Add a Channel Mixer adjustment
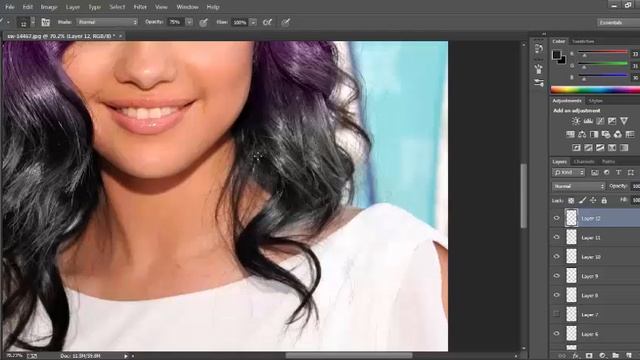Image resolution: width=640 pixels, height=360 pixels. click(x=618, y=134)
